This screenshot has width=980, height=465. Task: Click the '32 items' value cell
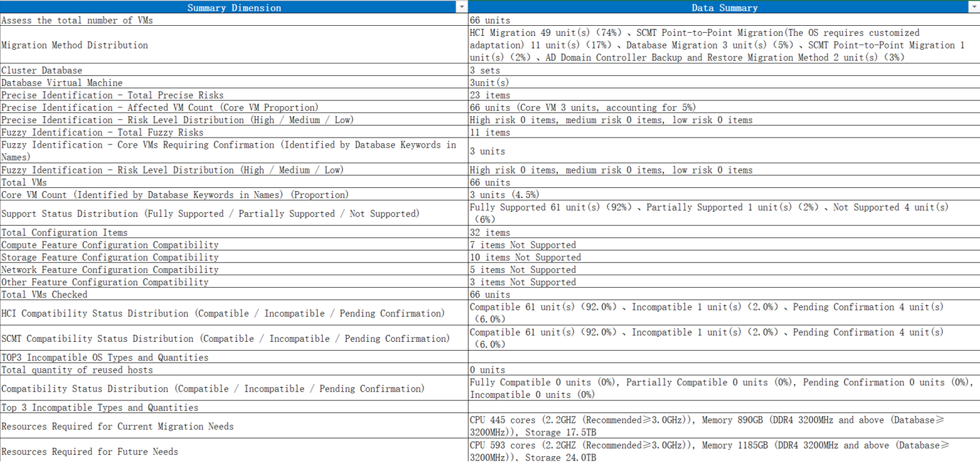click(x=724, y=232)
